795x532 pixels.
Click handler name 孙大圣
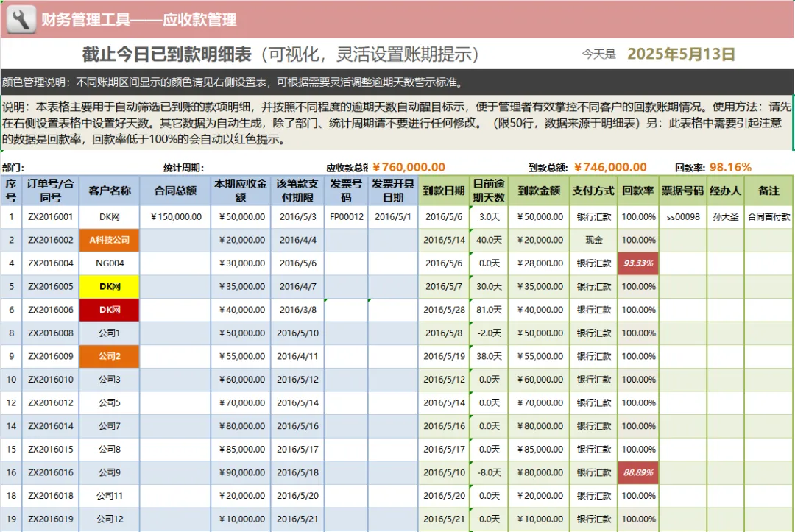coord(726,217)
